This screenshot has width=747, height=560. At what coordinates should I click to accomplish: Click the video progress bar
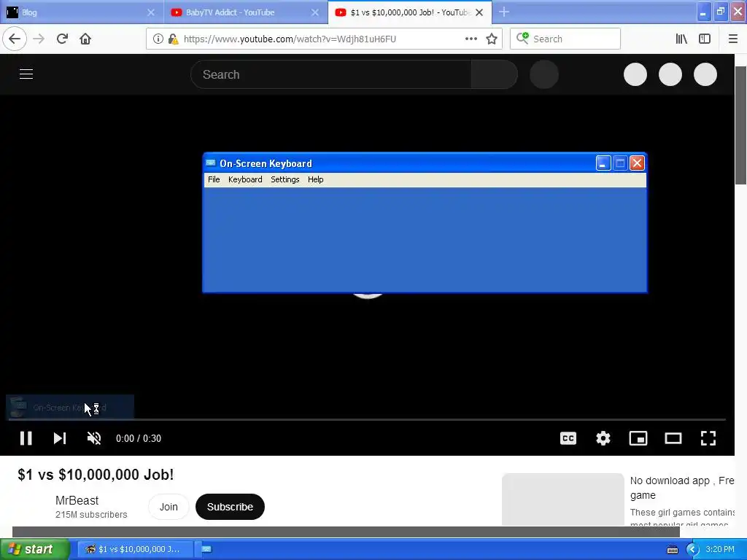click(x=367, y=419)
